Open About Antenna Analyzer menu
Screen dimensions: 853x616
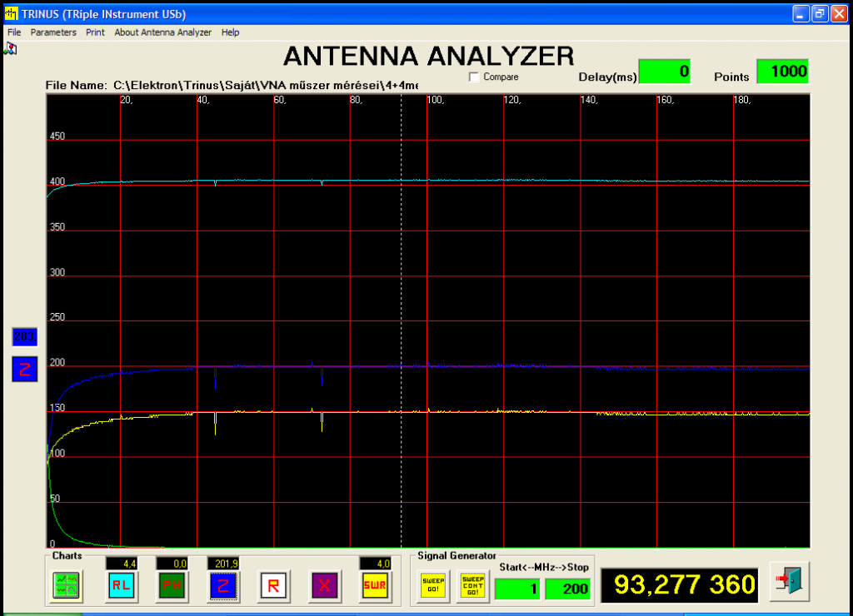162,32
